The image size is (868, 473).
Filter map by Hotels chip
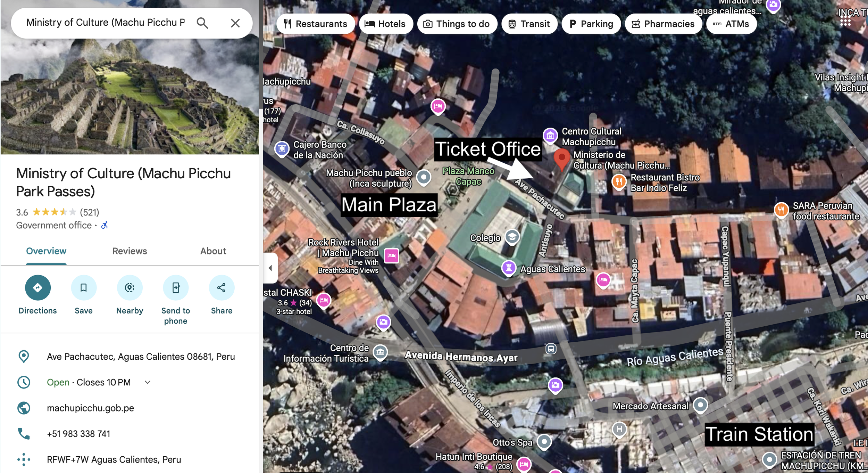click(386, 24)
